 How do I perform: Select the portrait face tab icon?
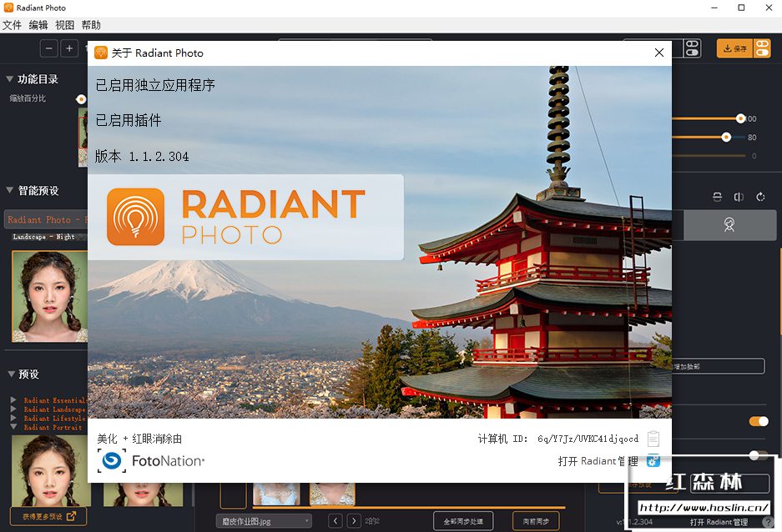[729, 224]
